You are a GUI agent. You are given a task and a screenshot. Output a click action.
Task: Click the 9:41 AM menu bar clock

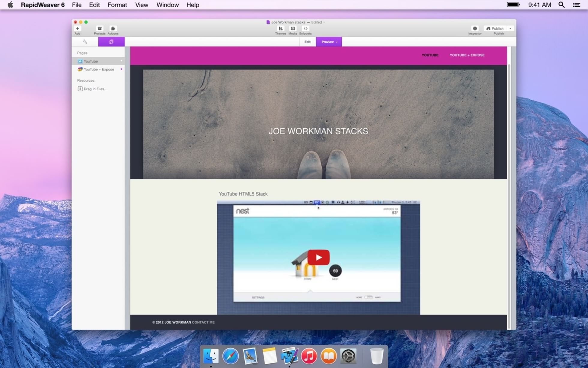[x=539, y=5]
